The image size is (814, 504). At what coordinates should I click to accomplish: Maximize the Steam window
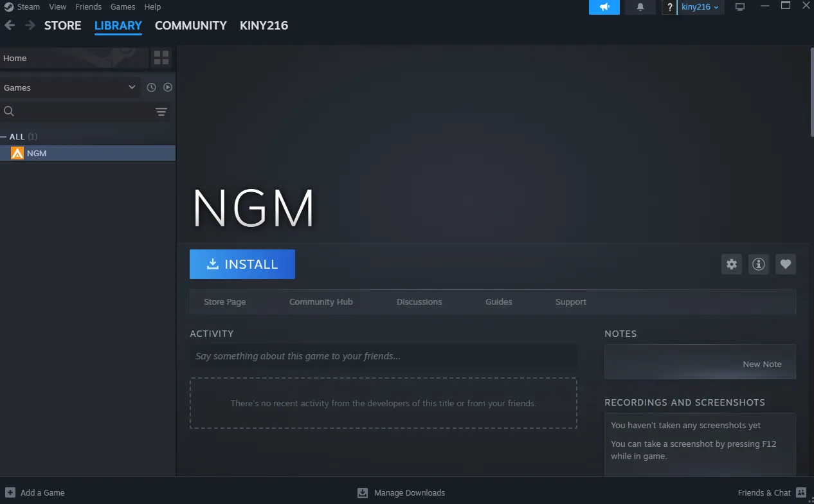point(786,6)
